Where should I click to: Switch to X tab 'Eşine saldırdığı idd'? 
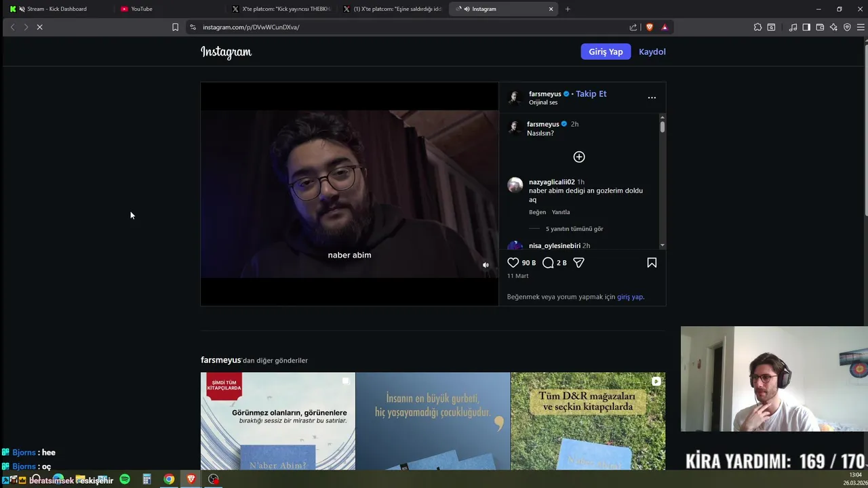point(392,9)
